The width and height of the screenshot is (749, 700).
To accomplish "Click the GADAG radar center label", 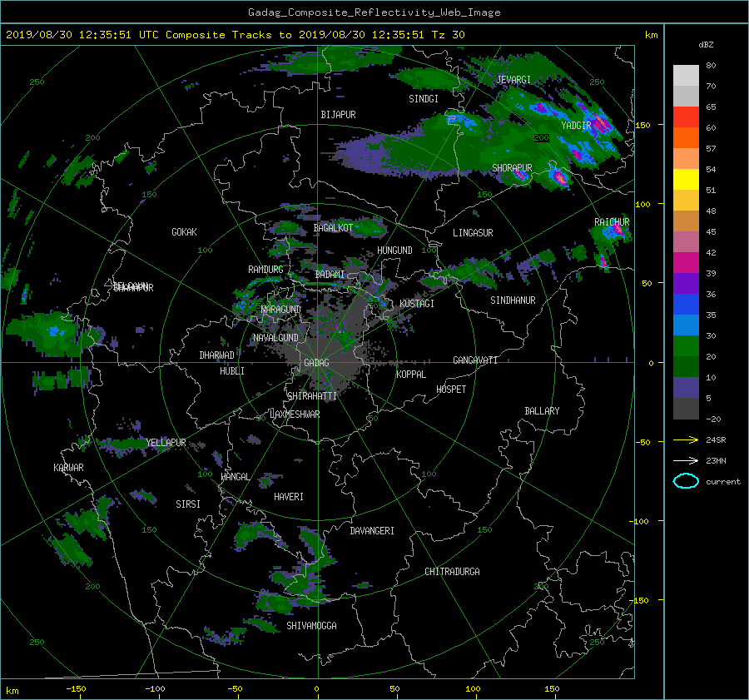I will [x=316, y=363].
